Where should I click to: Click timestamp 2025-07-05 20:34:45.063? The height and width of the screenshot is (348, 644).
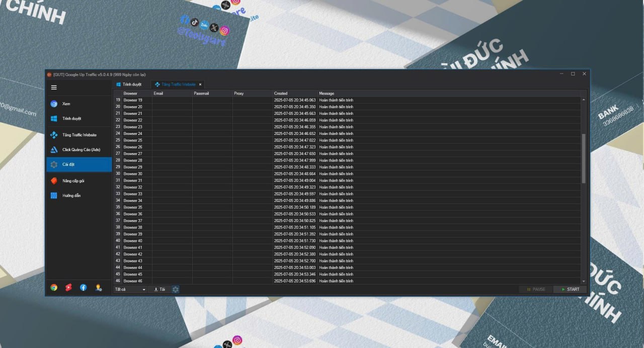(295, 100)
